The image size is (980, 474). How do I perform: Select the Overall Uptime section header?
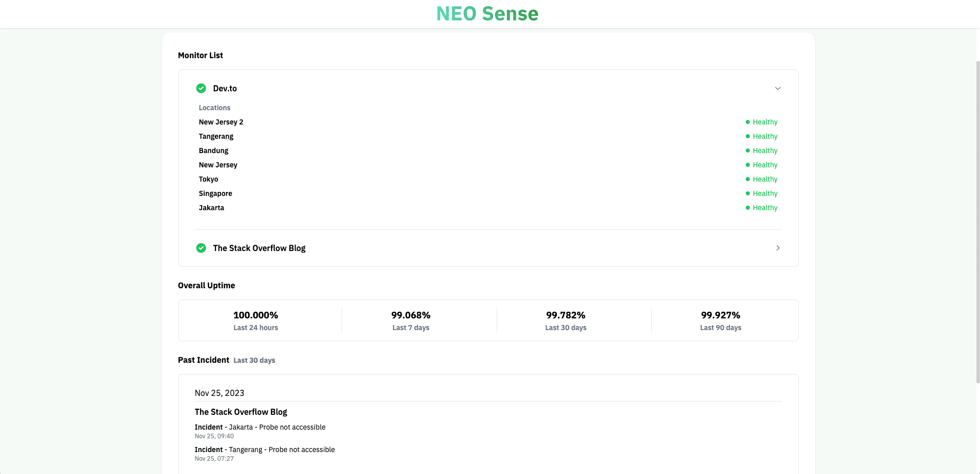coord(206,285)
